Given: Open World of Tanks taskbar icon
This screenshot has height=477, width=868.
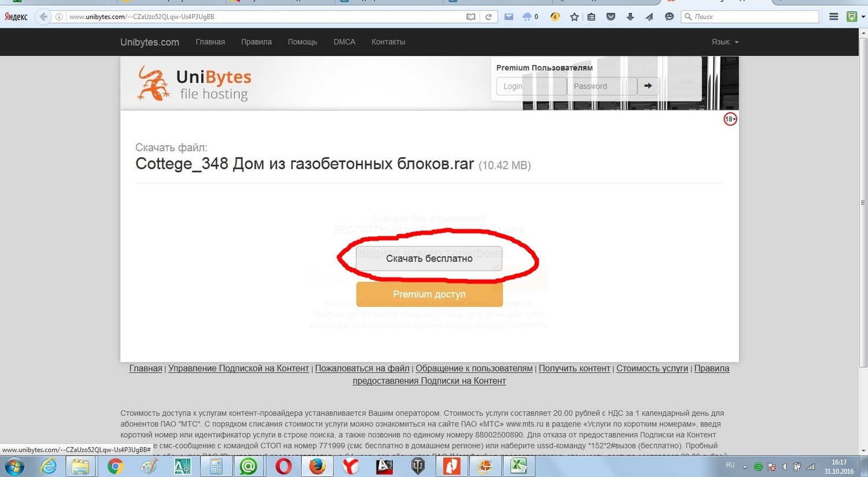Looking at the screenshot, I should coord(417,466).
